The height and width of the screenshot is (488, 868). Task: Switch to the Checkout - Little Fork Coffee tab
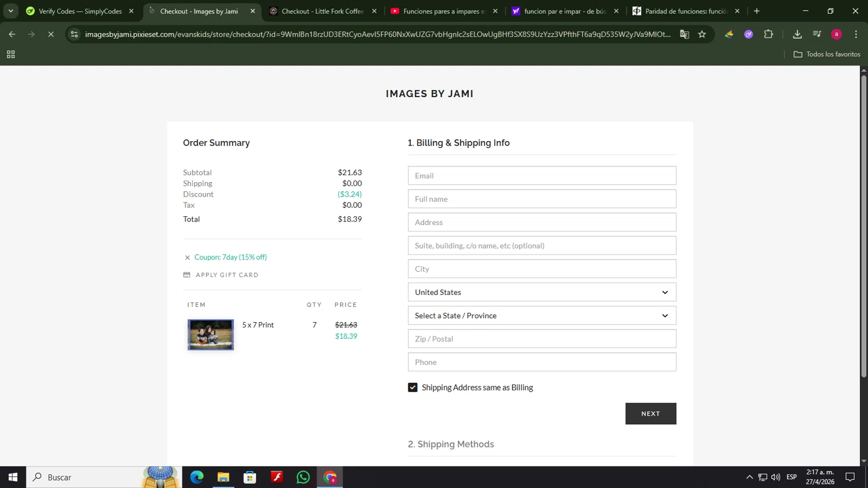[322, 11]
